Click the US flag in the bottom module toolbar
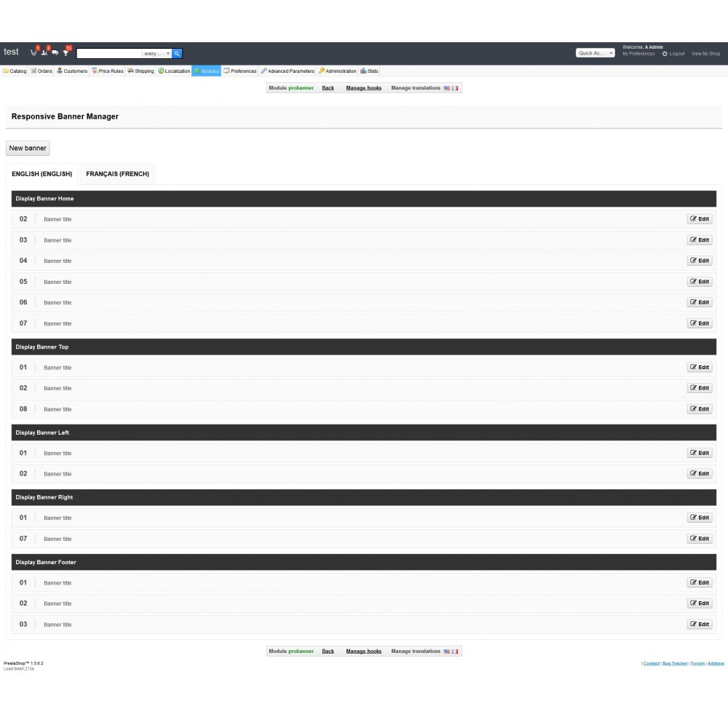 pos(447,652)
